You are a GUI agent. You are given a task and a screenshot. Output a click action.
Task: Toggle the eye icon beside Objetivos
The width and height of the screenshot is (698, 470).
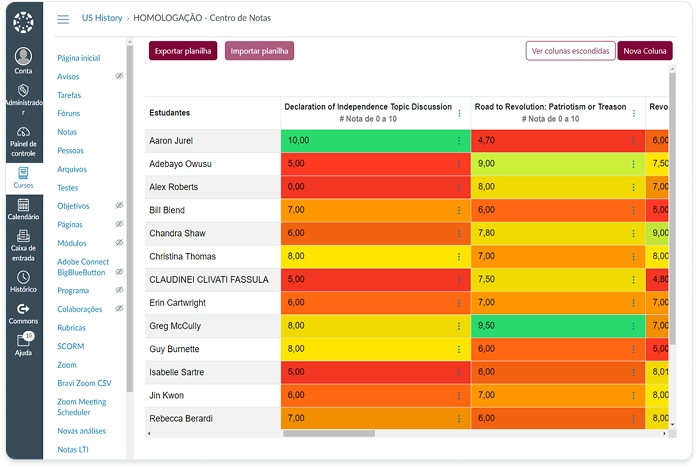coord(119,206)
